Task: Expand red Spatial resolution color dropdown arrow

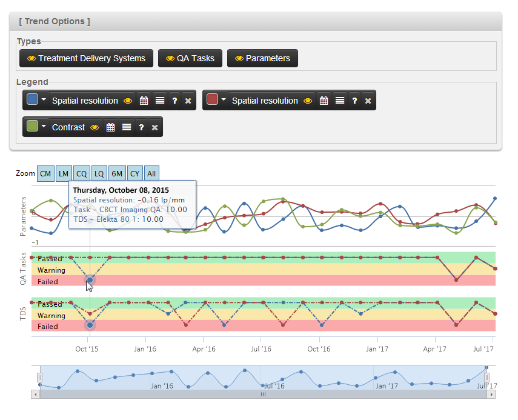Action: point(224,100)
